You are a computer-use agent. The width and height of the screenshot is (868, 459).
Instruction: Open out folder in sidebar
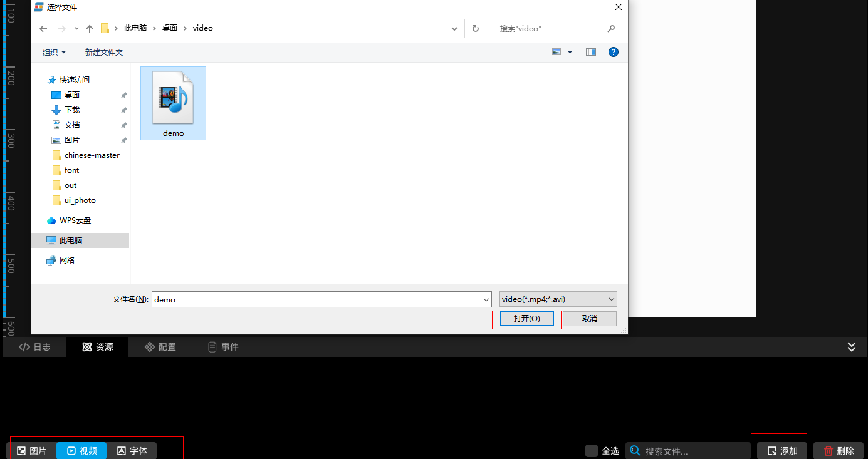(x=70, y=185)
